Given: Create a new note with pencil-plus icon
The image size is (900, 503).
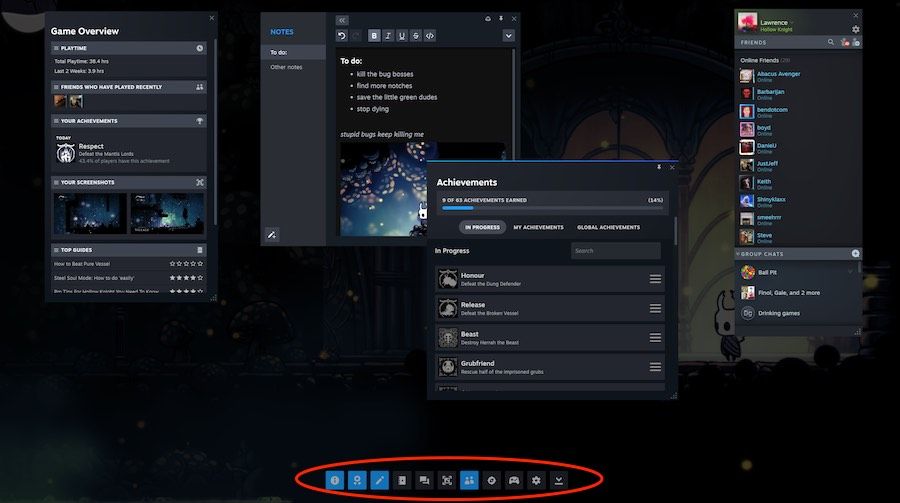Looking at the screenshot, I should coord(272,234).
